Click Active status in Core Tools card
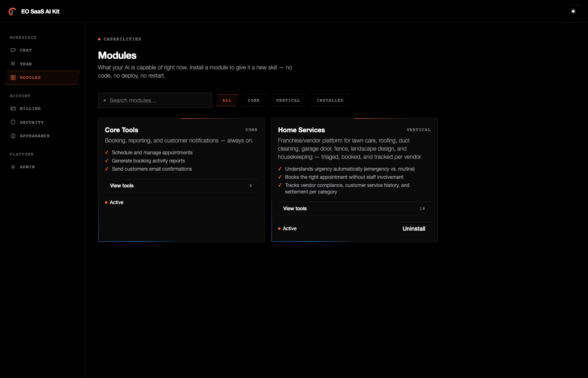 [x=114, y=202]
